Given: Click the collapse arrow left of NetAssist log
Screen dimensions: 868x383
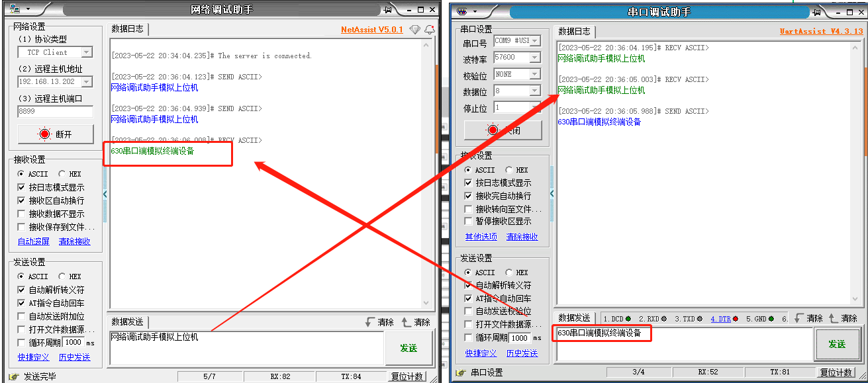Looking at the screenshot, I should coord(105,194).
